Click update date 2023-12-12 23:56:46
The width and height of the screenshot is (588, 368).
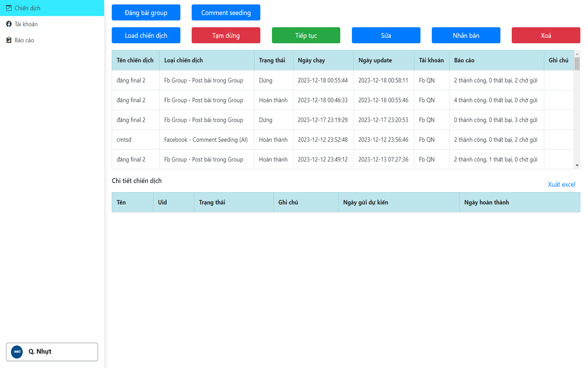[x=383, y=139]
